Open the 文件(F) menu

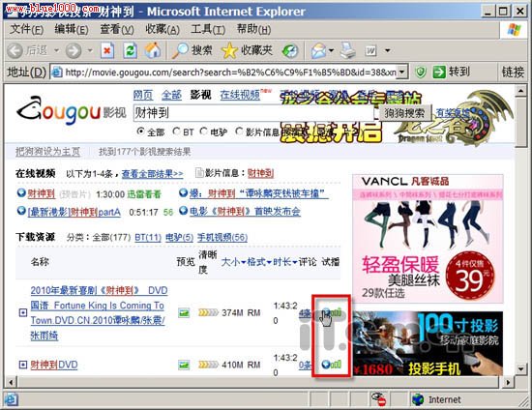pyautogui.click(x=26, y=30)
